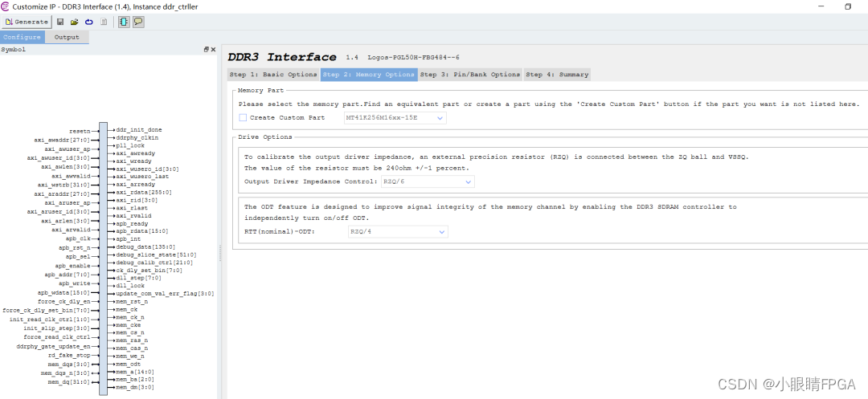Open Step 4: Summary tab
868x399 pixels.
coord(557,75)
